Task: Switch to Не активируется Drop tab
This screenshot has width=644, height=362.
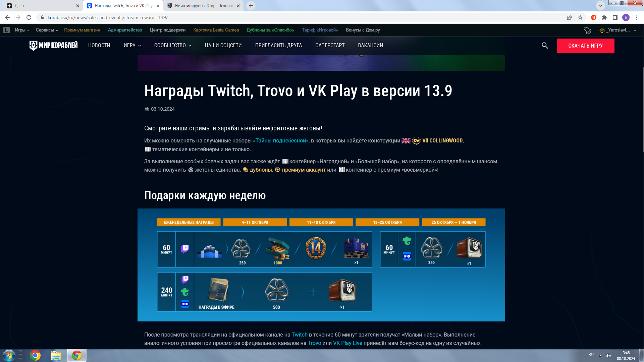Action: coord(203,6)
